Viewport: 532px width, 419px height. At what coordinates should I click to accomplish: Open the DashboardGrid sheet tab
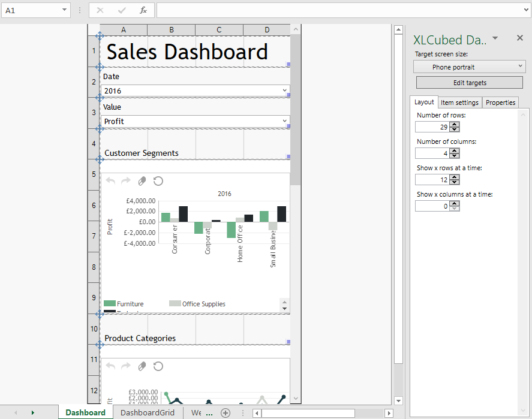tap(147, 412)
